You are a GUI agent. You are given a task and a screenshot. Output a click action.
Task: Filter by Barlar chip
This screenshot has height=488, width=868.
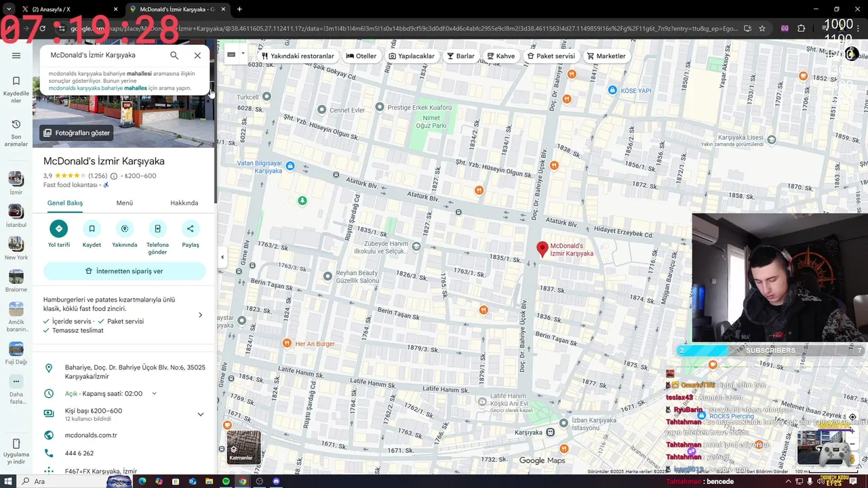(460, 56)
